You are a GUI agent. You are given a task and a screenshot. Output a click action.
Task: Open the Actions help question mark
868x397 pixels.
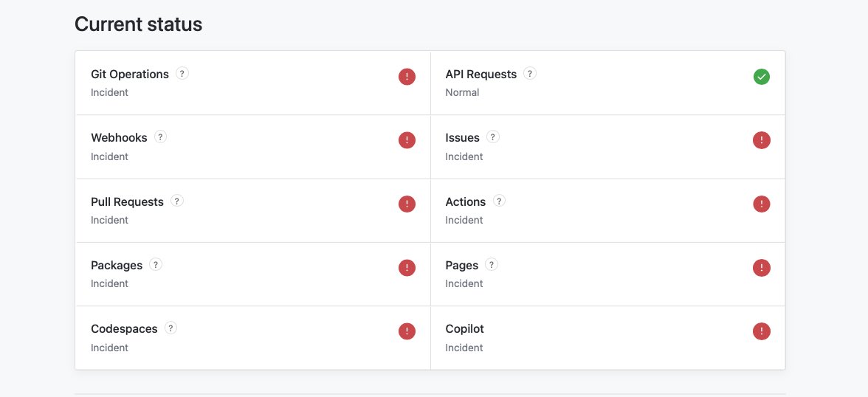499,201
